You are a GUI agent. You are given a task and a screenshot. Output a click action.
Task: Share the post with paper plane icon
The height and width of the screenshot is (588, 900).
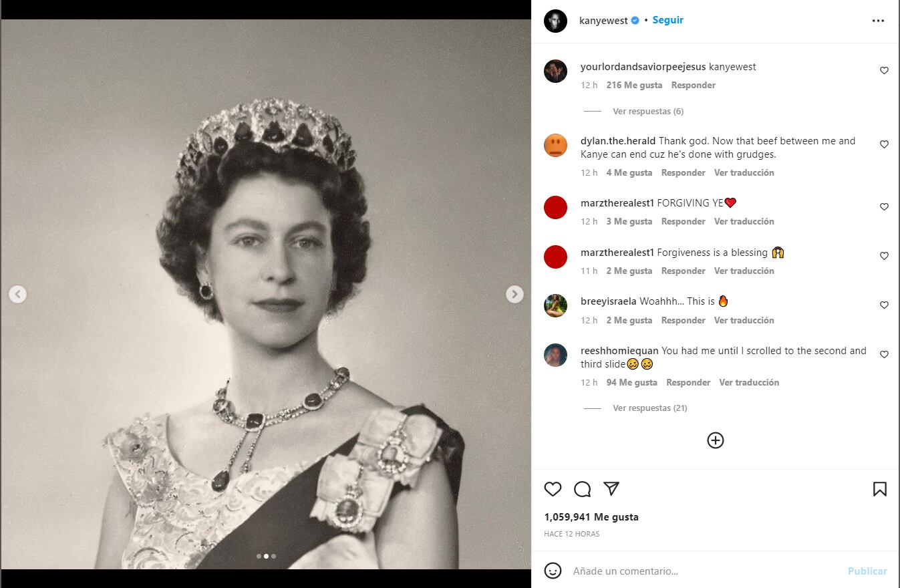(x=611, y=489)
